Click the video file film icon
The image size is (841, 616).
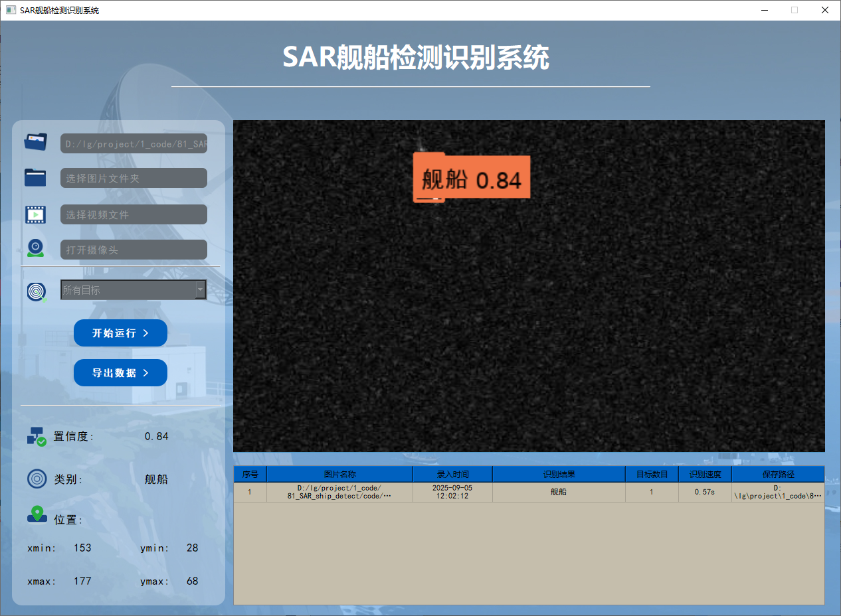36,214
